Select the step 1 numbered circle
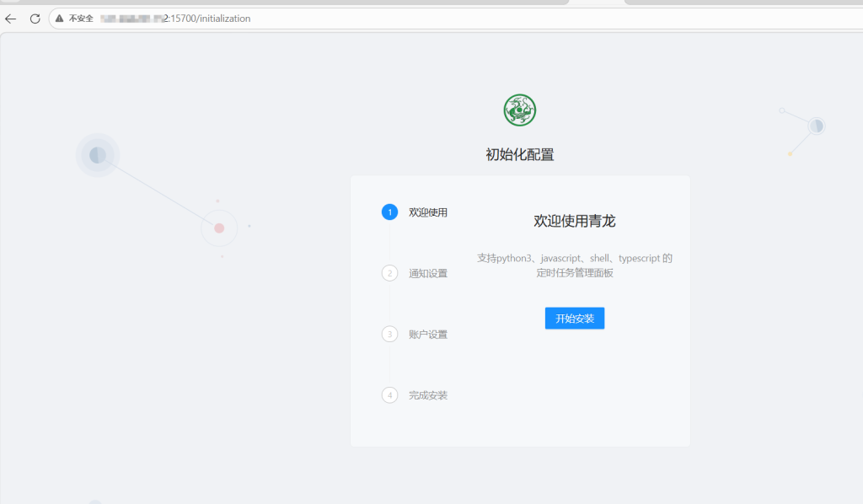Image resolution: width=863 pixels, height=504 pixels. tap(389, 212)
